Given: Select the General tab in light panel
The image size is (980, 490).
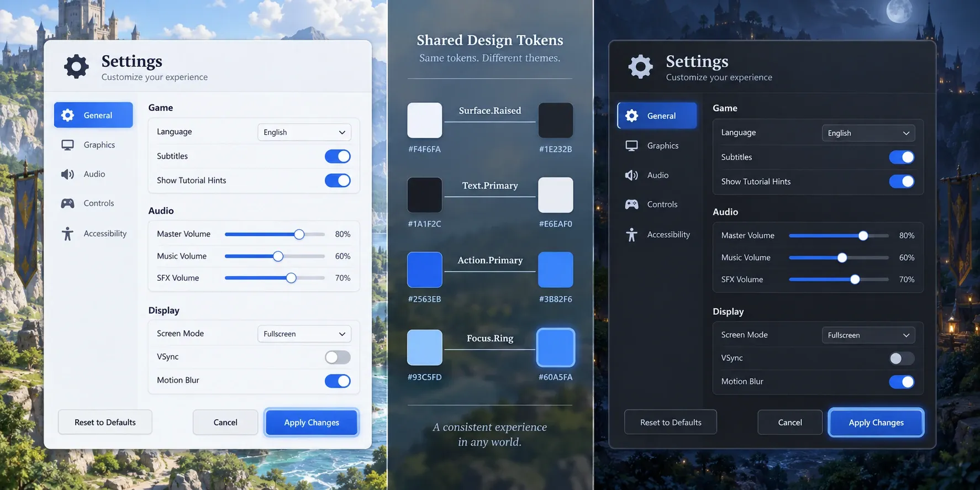Looking at the screenshot, I should point(93,115).
